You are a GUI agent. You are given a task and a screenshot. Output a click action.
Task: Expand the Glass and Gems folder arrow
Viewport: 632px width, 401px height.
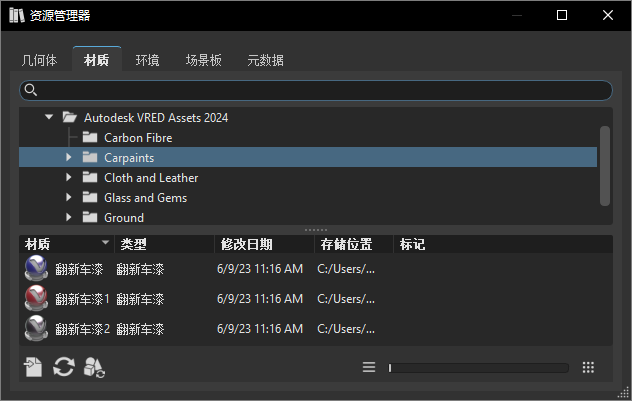point(69,197)
